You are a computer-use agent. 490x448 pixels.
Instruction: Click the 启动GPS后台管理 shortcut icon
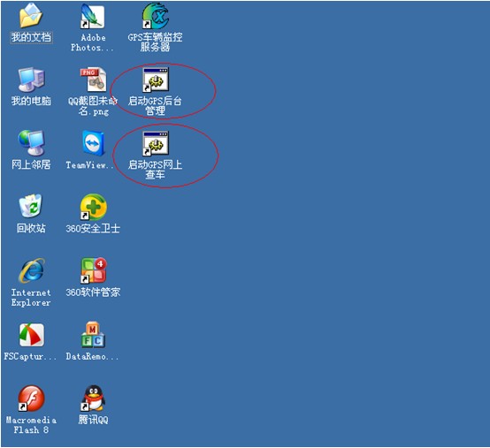[156, 80]
